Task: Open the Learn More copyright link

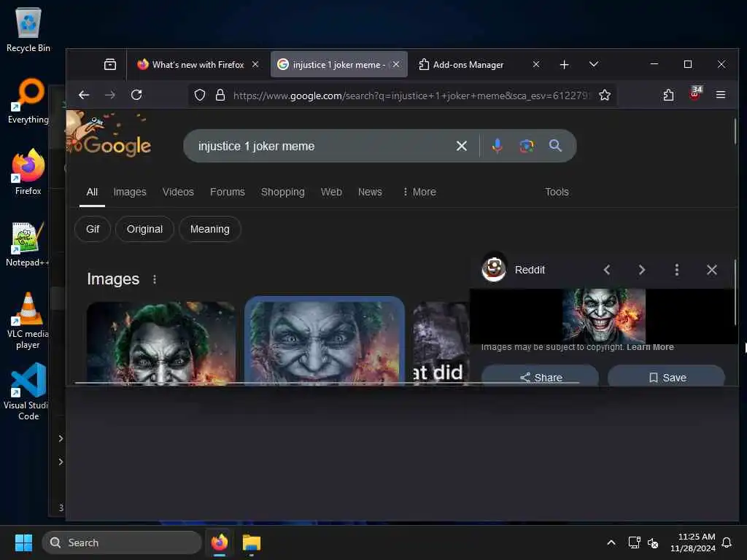Action: [x=650, y=347]
